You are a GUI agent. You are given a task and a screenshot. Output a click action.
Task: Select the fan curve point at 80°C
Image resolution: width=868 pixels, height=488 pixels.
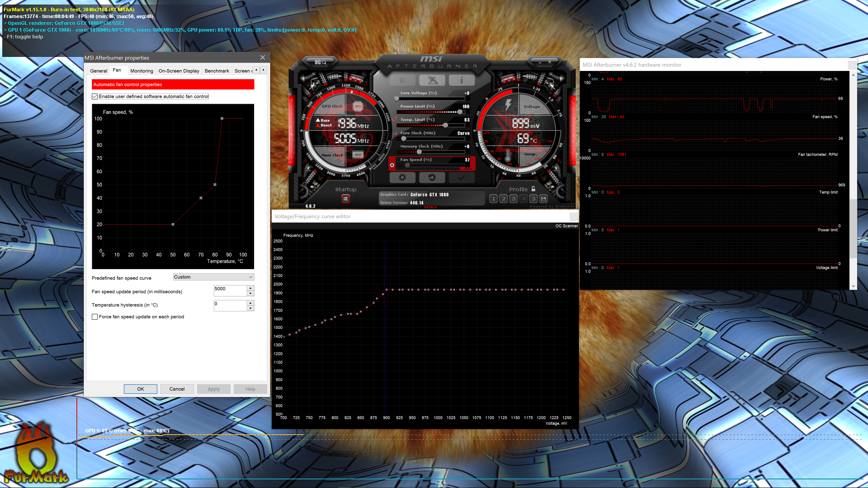coord(215,185)
